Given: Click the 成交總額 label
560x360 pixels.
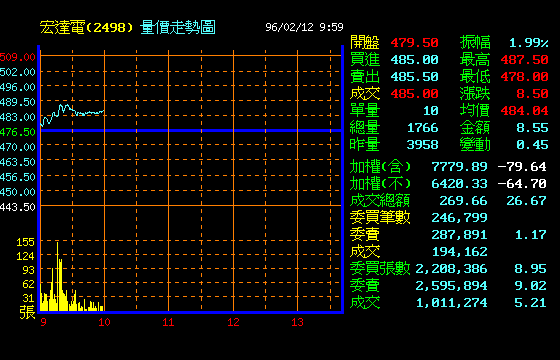Looking at the screenshot, I should coord(380,200).
